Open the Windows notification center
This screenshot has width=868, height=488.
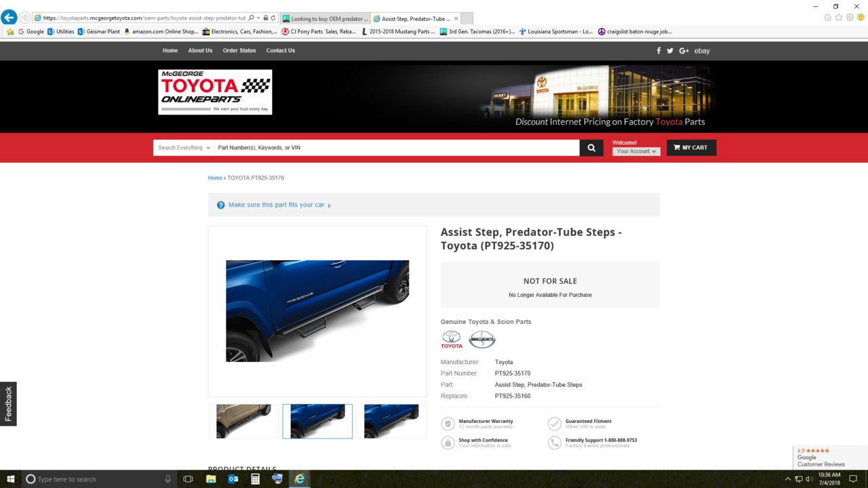click(853, 479)
